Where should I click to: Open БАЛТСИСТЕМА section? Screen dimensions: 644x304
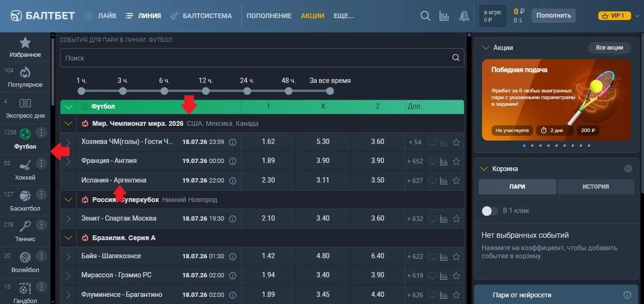(201, 16)
